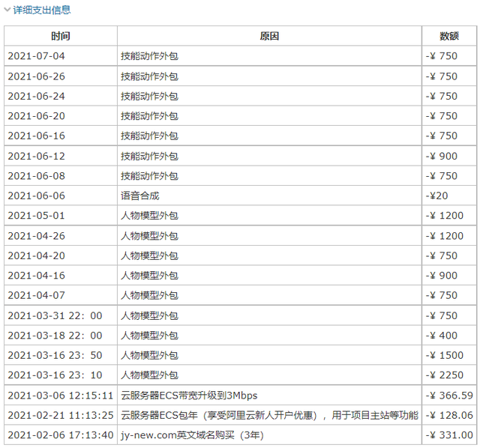Select date cell 2021-03-31 22:00
480x448 pixels.
click(x=61, y=315)
